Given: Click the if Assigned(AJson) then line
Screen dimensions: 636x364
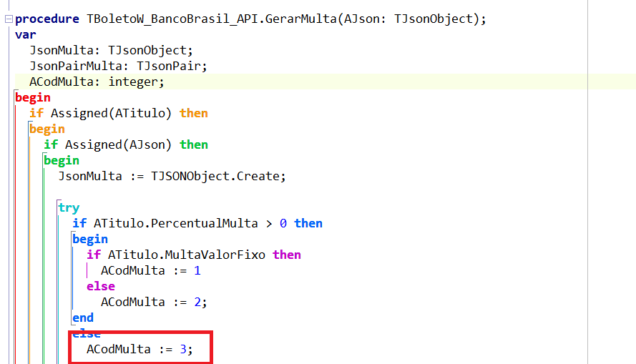Looking at the screenshot, I should [x=126, y=144].
